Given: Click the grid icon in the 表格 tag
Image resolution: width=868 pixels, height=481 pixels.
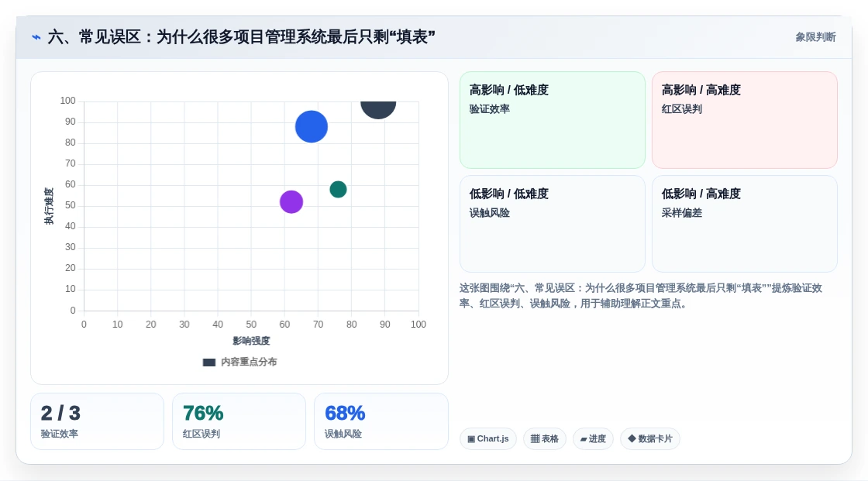Looking at the screenshot, I should (535, 439).
